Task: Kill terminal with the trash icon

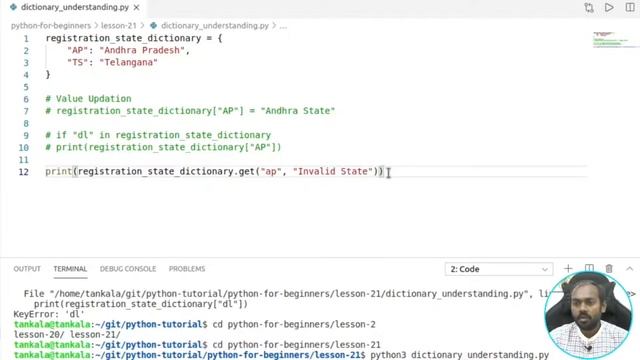Action: tap(609, 269)
